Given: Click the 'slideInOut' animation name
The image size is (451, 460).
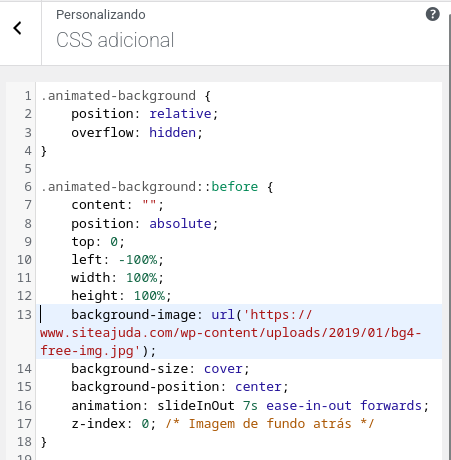Looking at the screenshot, I should 196,405.
